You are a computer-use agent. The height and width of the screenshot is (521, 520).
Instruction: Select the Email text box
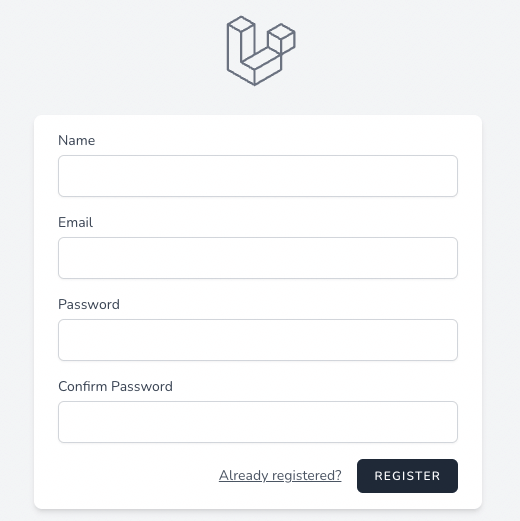point(258,258)
